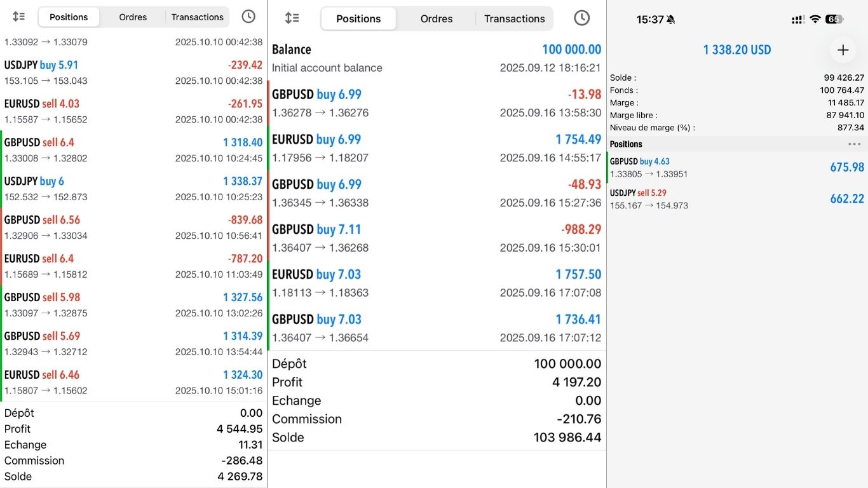This screenshot has height=488, width=868.
Task: Tap the GBPUSD sell 6.56 losing trade
Action: (133, 227)
